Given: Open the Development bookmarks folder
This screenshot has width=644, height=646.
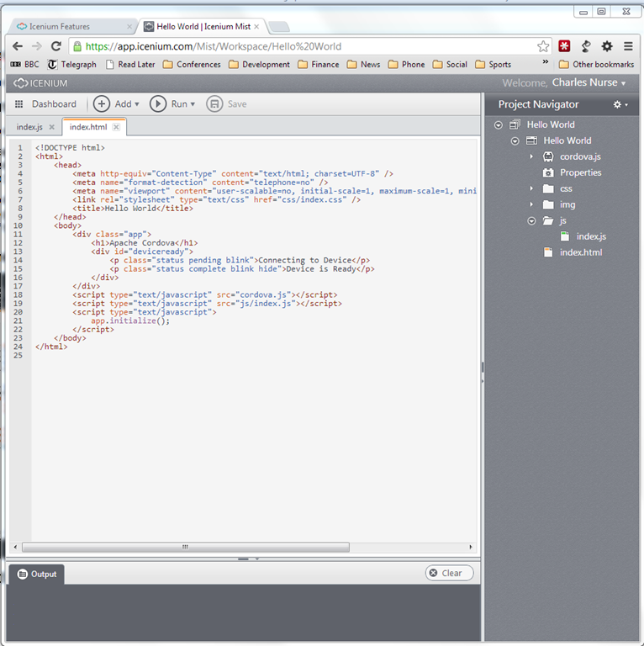Looking at the screenshot, I should pyautogui.click(x=259, y=64).
